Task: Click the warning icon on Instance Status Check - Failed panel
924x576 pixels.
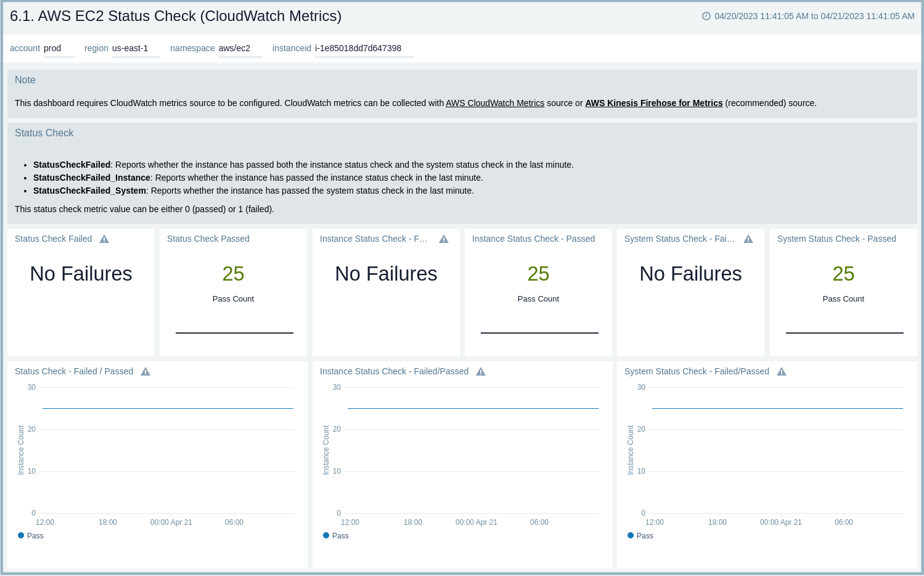Action: (443, 239)
